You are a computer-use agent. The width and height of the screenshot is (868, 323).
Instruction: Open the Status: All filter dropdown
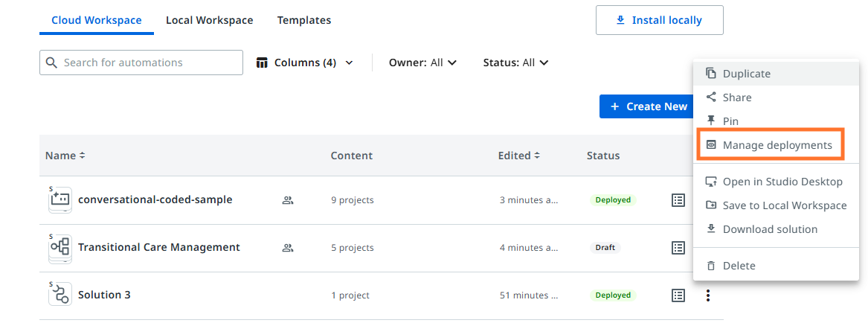tap(516, 63)
